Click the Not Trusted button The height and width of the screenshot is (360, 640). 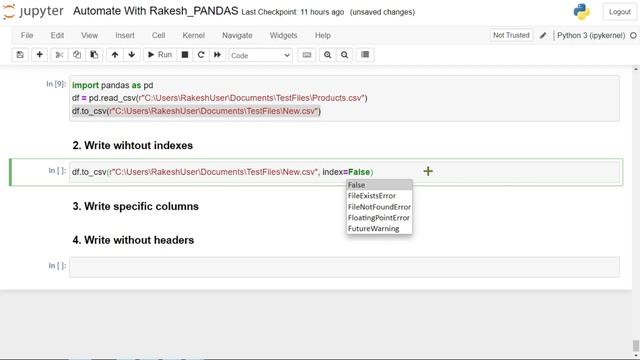(511, 36)
